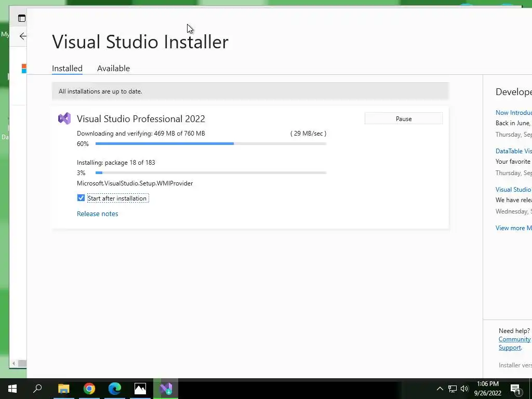
Task: Click 'All installations are up to date.' banner
Action: [x=250, y=91]
